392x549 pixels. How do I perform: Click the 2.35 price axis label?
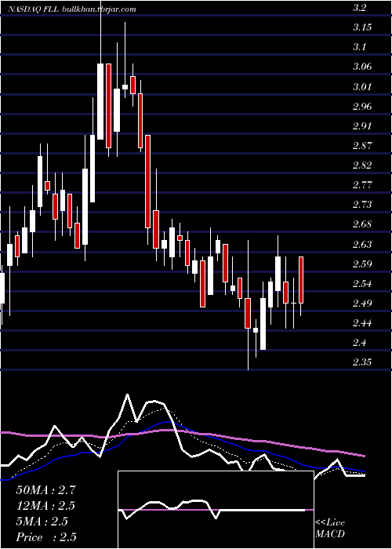click(362, 362)
